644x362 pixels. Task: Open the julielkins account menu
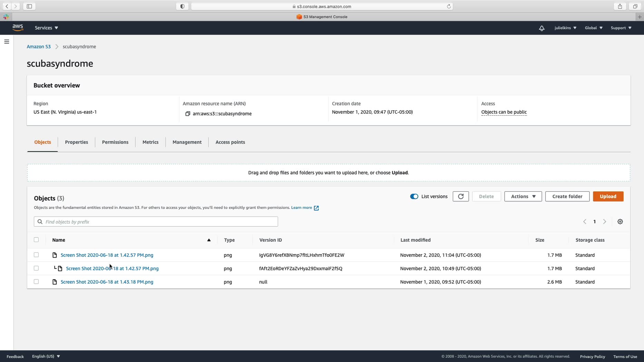click(x=565, y=28)
